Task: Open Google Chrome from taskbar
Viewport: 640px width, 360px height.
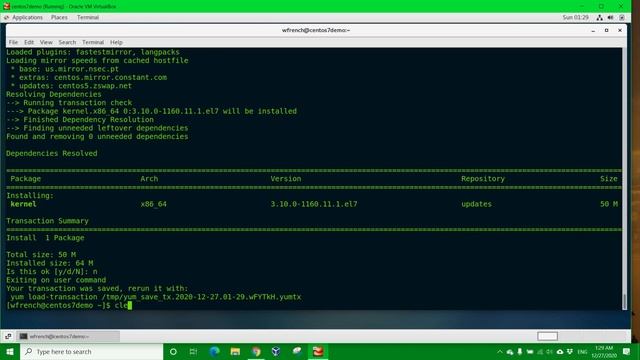Action: pyautogui.click(x=256, y=351)
